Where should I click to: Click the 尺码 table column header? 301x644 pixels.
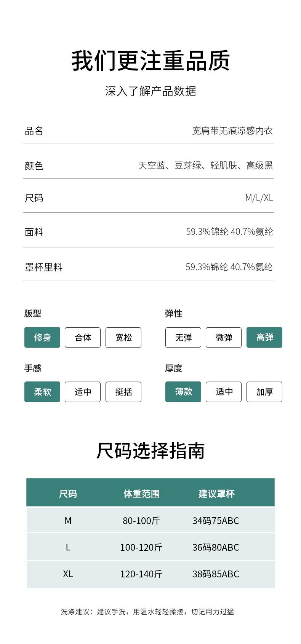(68, 494)
